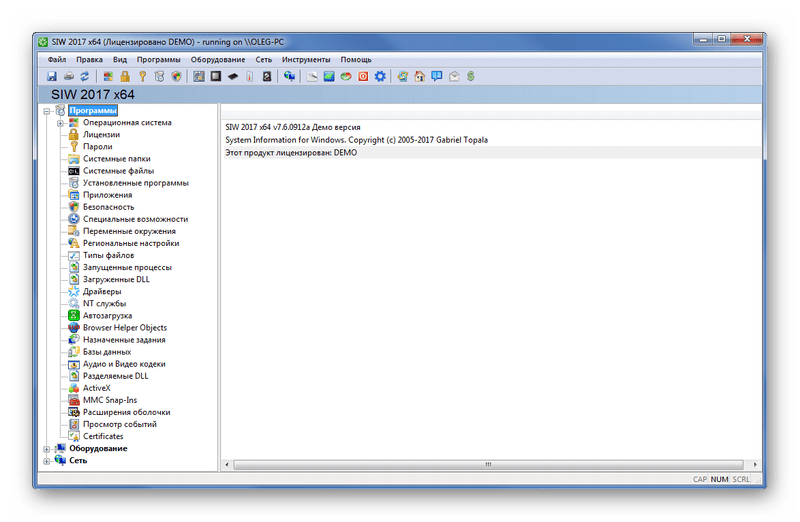Open the Правка menu

coord(89,60)
